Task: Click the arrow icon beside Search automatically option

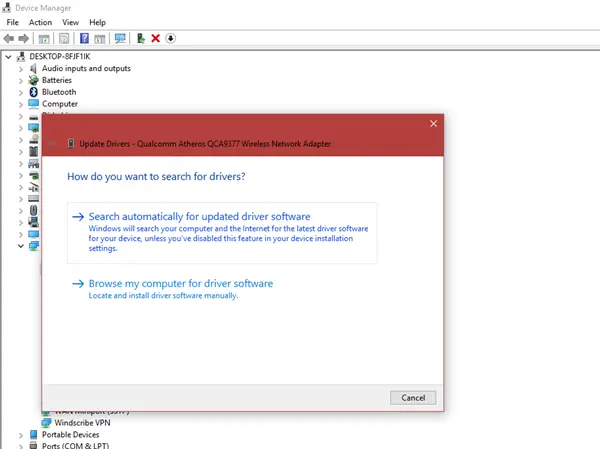Action: pos(78,217)
